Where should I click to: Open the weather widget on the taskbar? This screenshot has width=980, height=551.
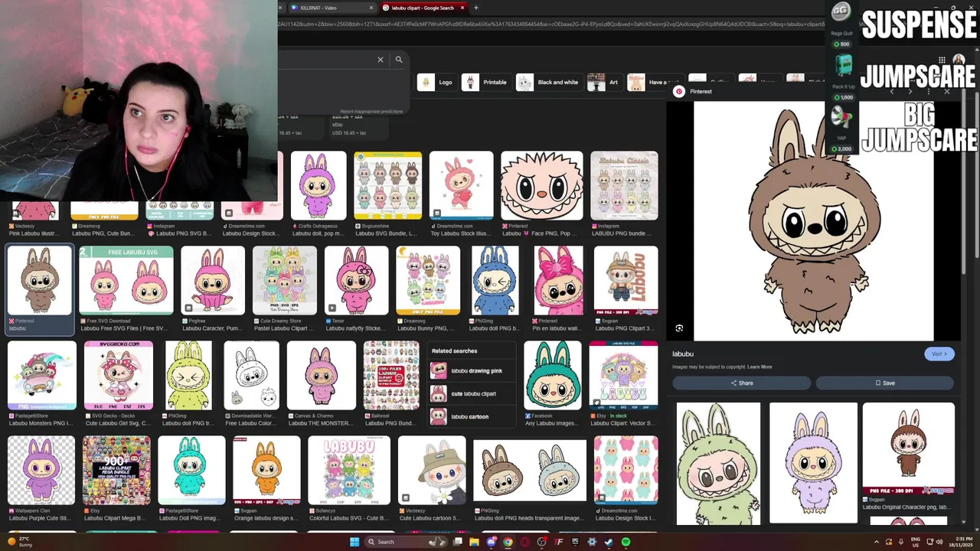19,542
